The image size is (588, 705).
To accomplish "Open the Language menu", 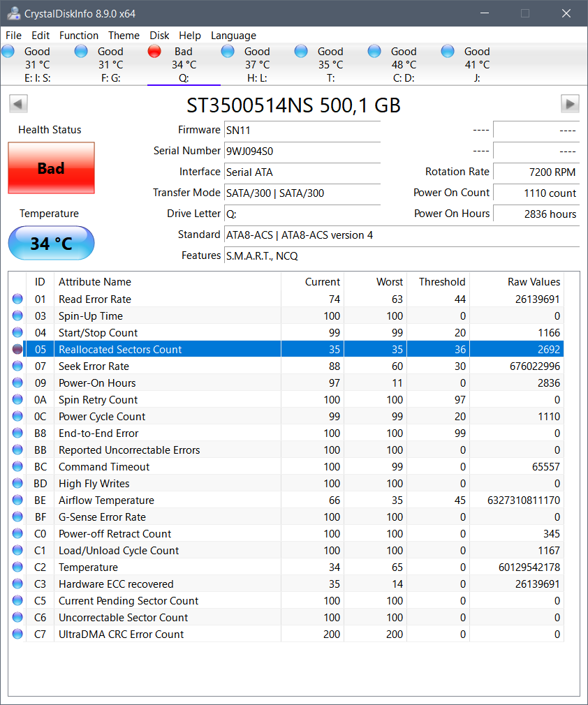I will tap(233, 36).
